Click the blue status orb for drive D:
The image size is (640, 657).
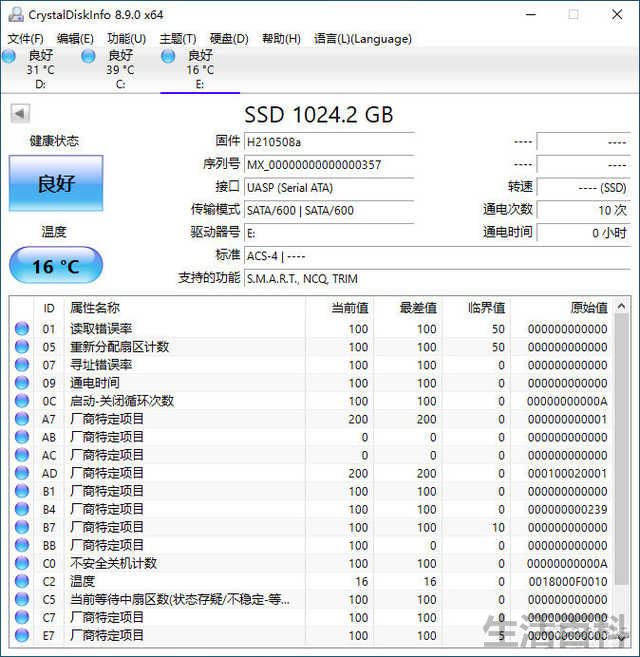pos(9,56)
